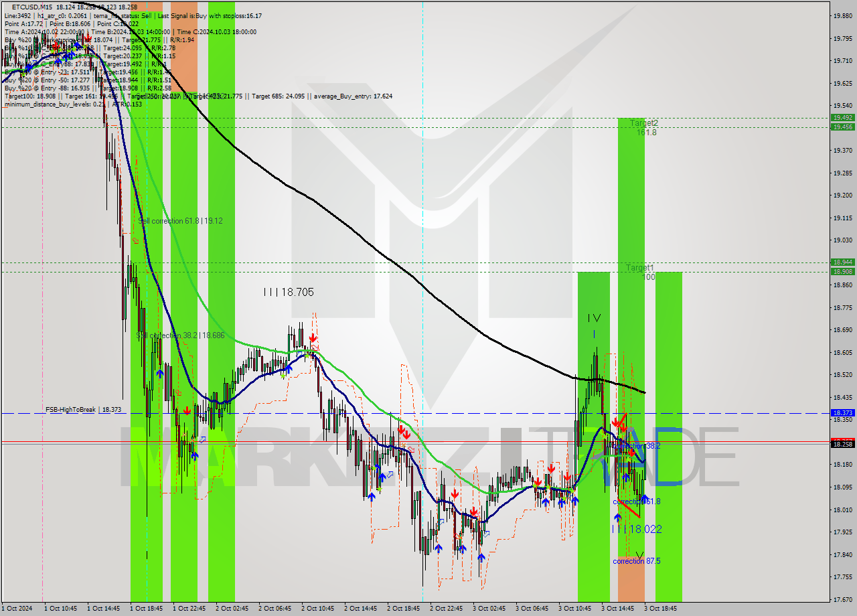Click '3 Oct 06:45' on time axis

532,609
